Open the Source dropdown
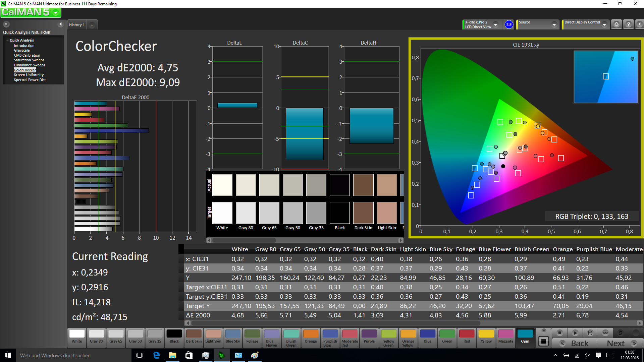 coord(554,24)
